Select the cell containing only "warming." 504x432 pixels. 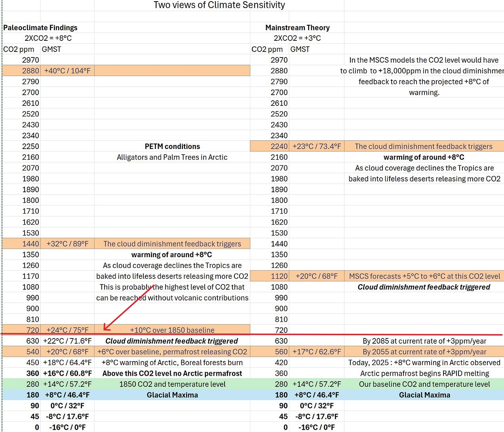pos(424,93)
